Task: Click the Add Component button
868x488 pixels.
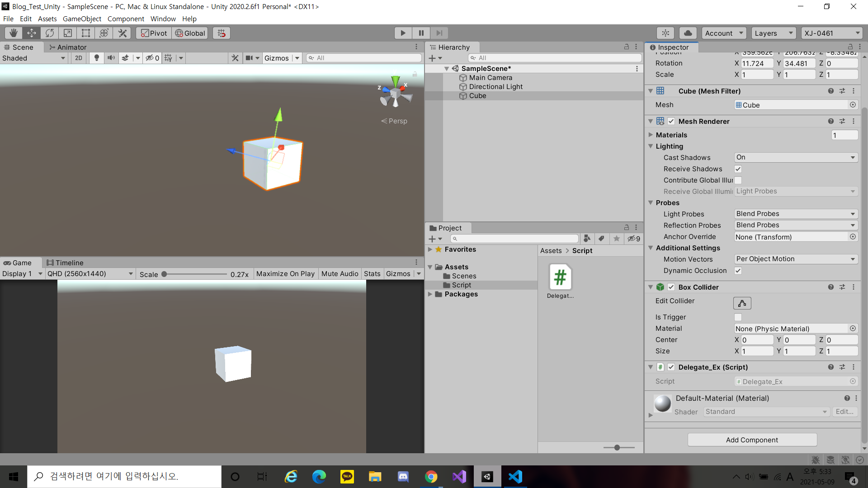Action: click(752, 439)
